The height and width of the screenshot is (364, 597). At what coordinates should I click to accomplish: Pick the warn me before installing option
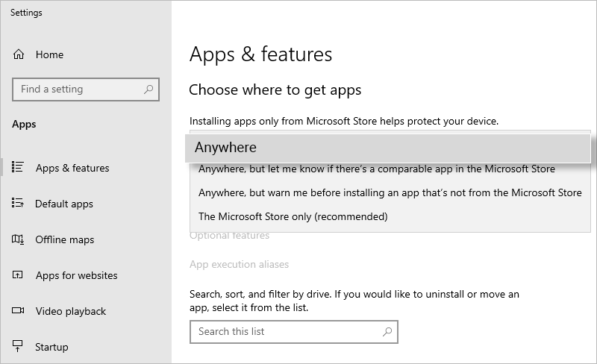[390, 192]
